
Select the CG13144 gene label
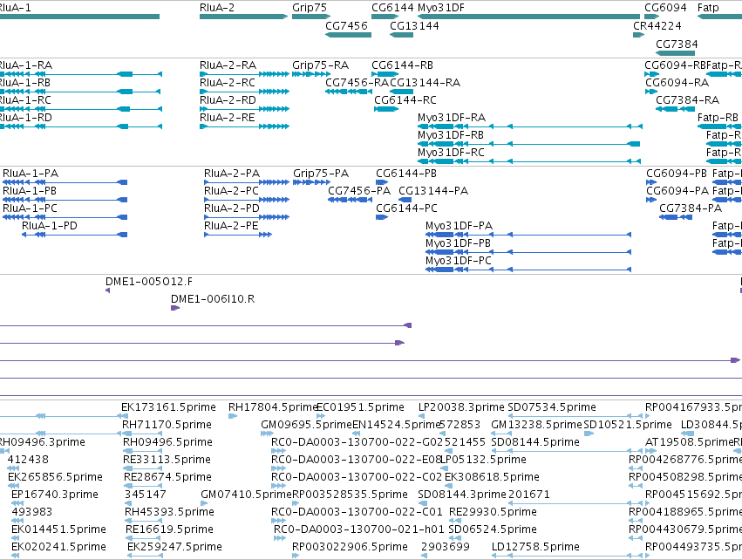tap(414, 25)
